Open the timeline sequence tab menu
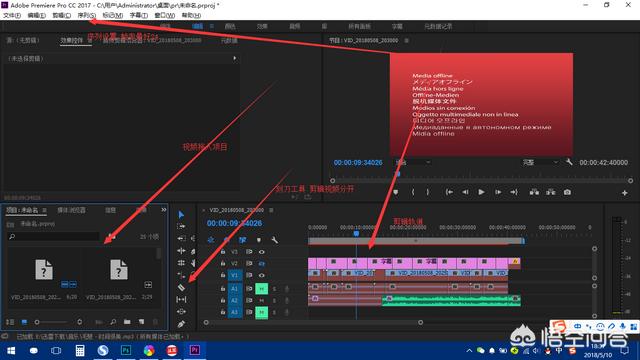The height and width of the screenshot is (360, 640). (271, 210)
